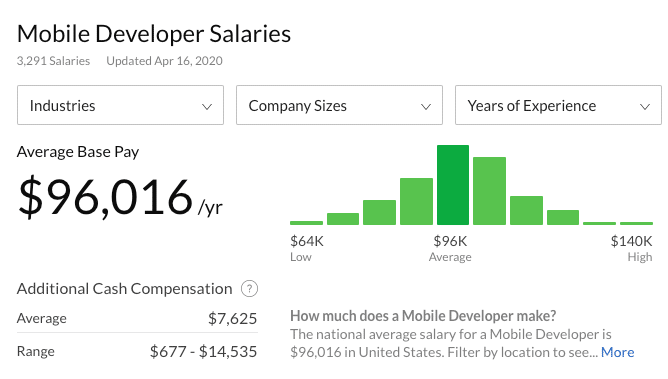Click the chevron arrow in Company Sizes box
Screen dimensions: 668x379
tap(426, 107)
